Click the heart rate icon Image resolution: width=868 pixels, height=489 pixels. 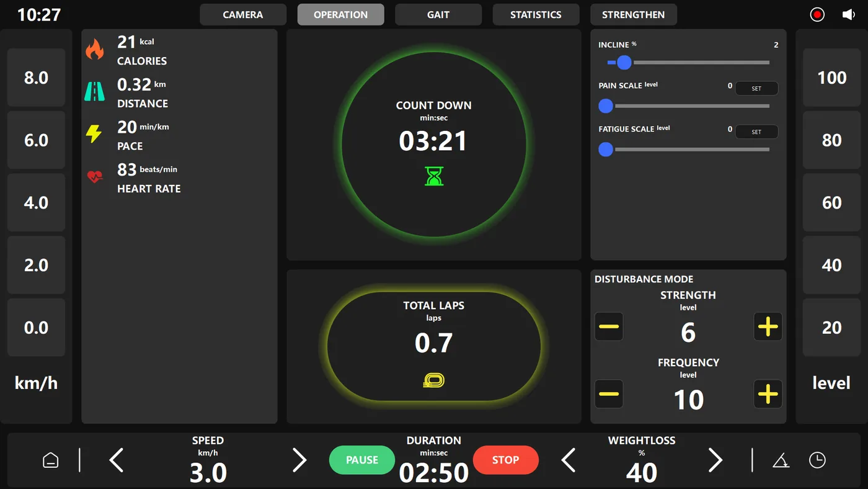(x=95, y=177)
